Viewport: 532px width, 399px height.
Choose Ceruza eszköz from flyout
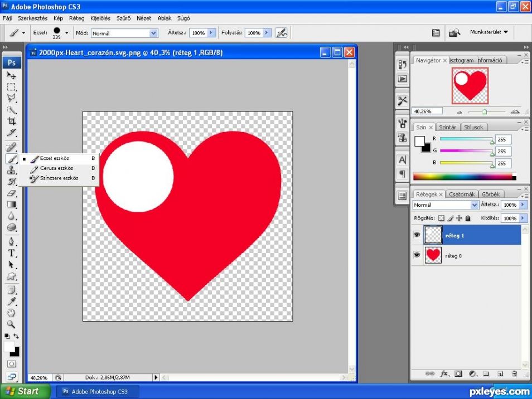click(x=59, y=168)
